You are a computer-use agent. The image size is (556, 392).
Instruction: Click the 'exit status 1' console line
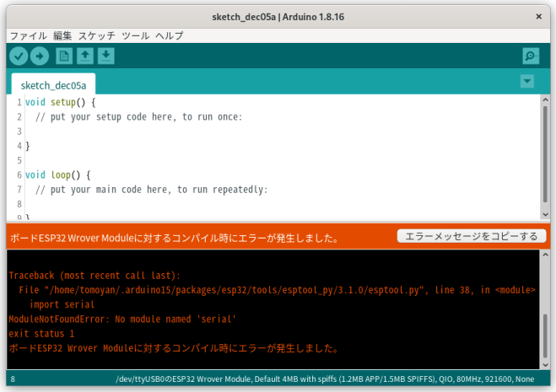pyautogui.click(x=41, y=334)
